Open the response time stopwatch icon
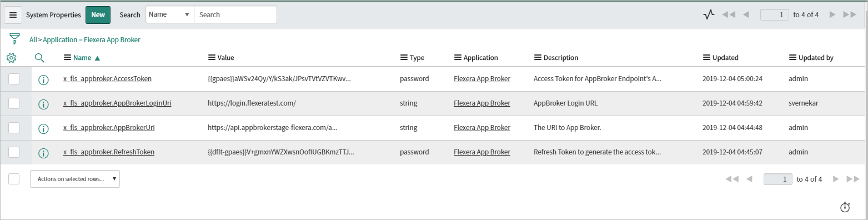Image resolution: width=868 pixels, height=220 pixels. pyautogui.click(x=845, y=207)
